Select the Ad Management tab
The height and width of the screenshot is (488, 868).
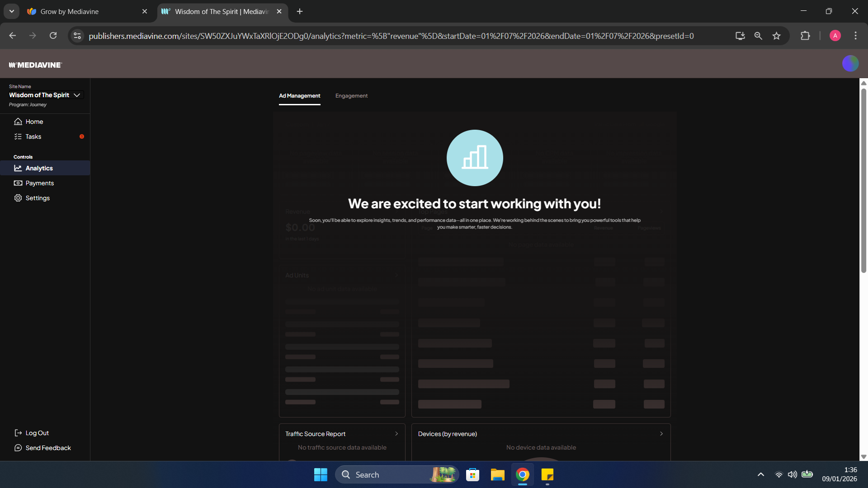click(299, 96)
